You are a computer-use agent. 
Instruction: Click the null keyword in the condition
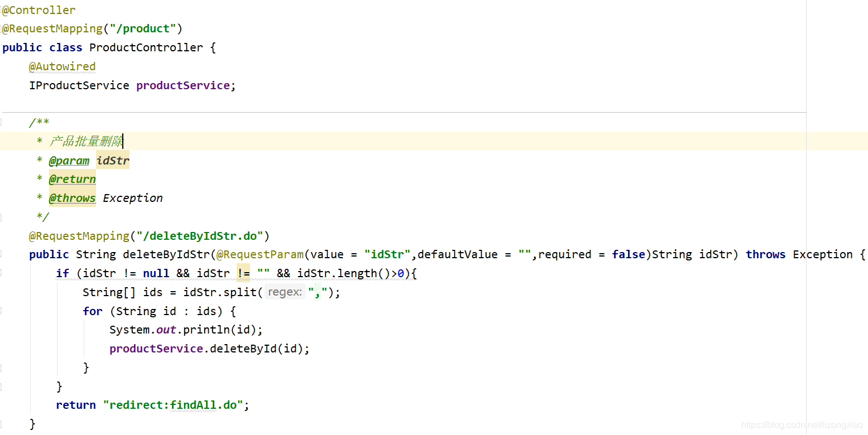click(156, 273)
